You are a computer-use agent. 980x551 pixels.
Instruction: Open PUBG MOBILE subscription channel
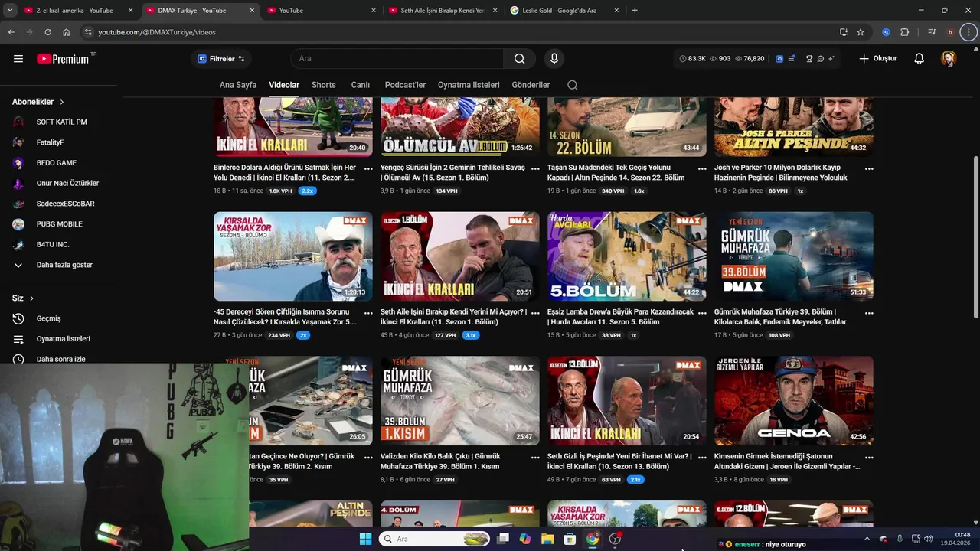(x=59, y=224)
